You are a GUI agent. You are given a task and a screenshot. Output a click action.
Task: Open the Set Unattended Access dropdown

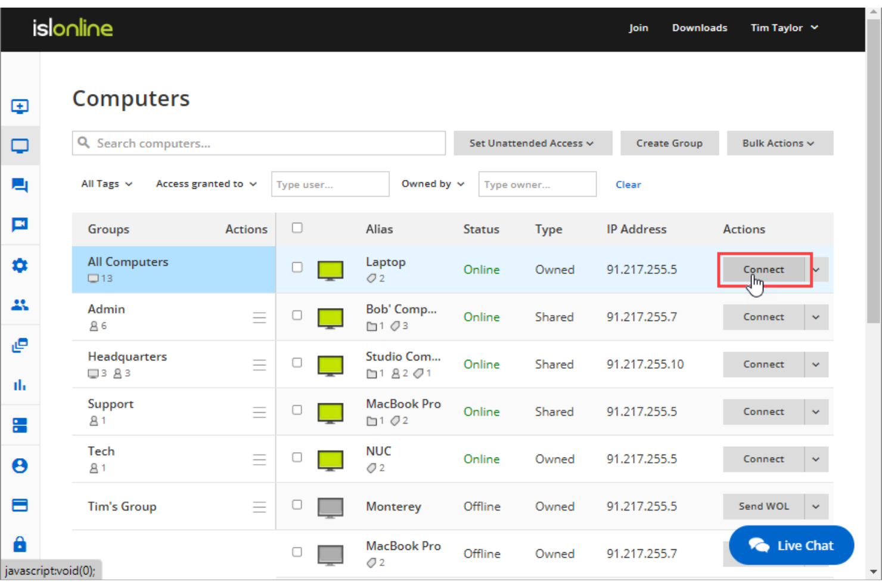point(533,143)
